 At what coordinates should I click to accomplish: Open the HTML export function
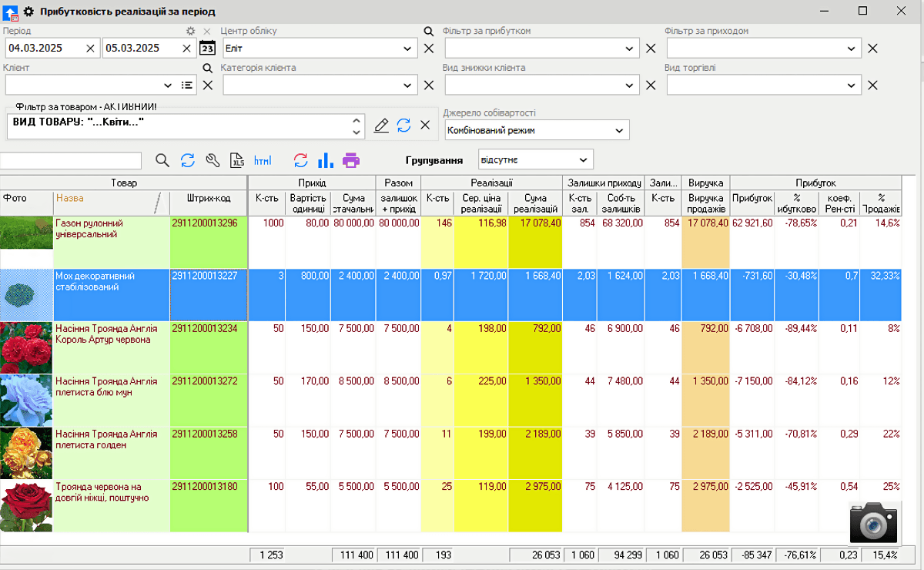[263, 160]
